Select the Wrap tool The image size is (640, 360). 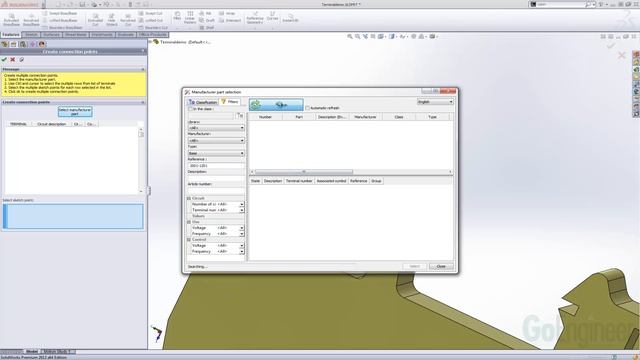pos(227,13)
